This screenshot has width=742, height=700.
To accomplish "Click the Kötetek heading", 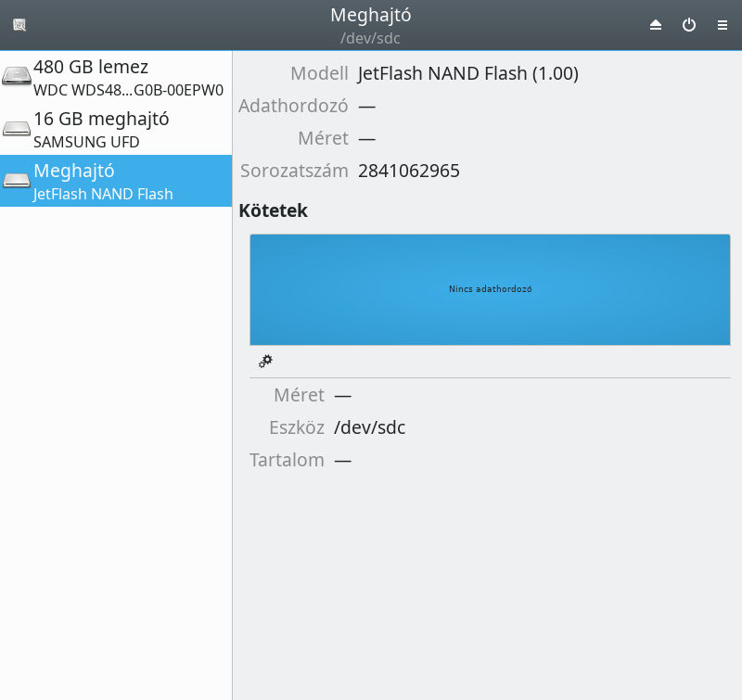I will [273, 210].
